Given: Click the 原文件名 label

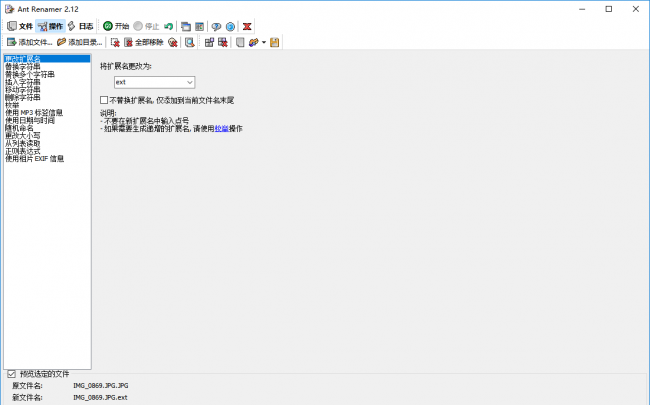Looking at the screenshot, I should [27, 386].
